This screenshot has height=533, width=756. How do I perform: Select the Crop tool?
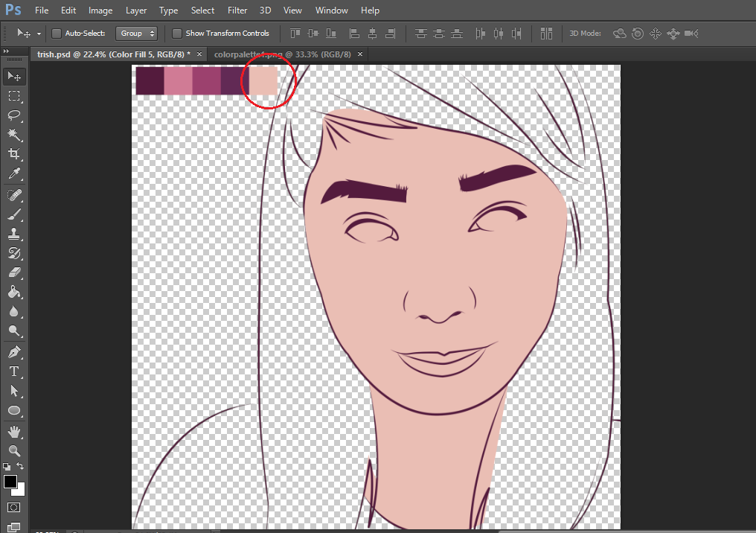pyautogui.click(x=14, y=154)
